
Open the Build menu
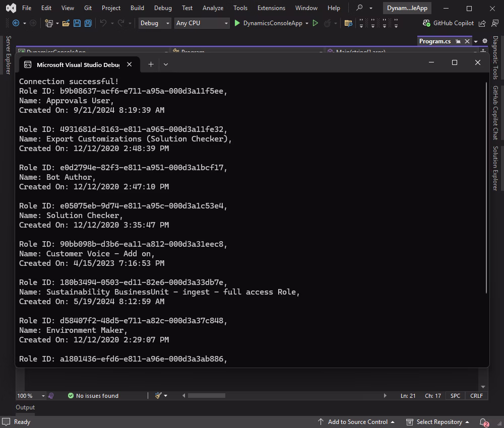137,8
